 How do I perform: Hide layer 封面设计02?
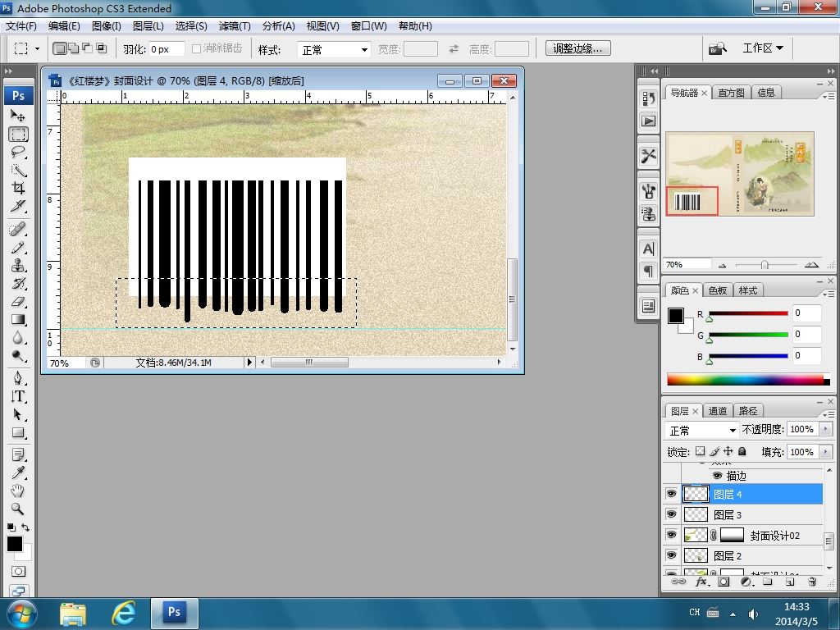pyautogui.click(x=671, y=535)
